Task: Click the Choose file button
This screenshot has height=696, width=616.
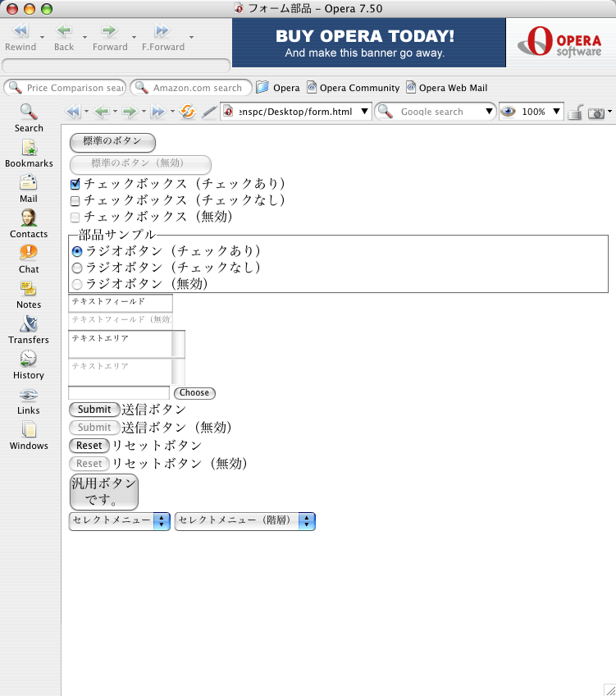Action: pos(194,393)
